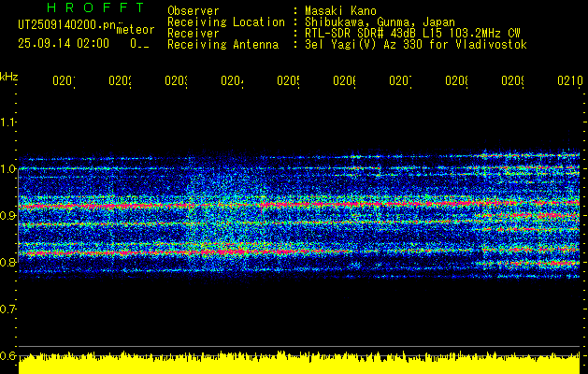Click the yellow signal level graph

299,363
